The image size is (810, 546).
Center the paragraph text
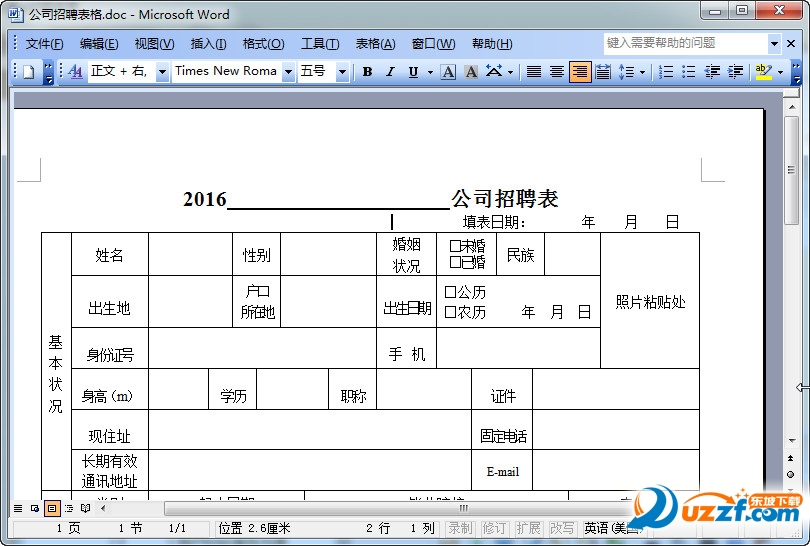tap(557, 72)
